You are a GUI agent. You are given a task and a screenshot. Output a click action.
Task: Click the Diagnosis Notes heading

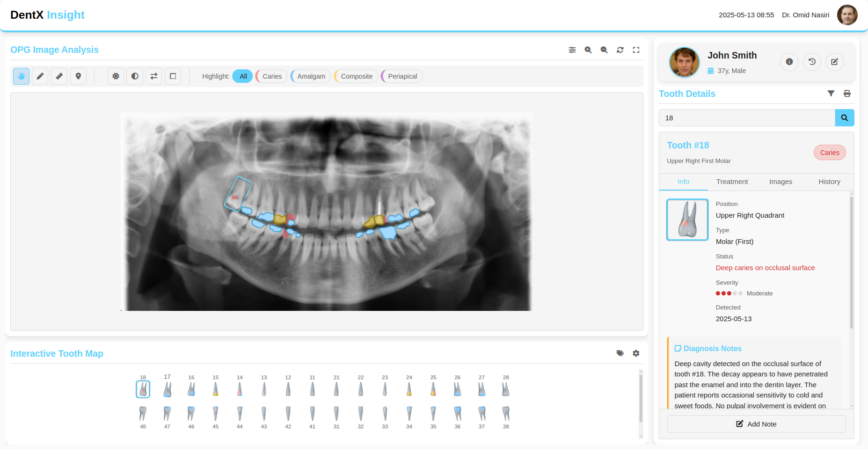708,349
